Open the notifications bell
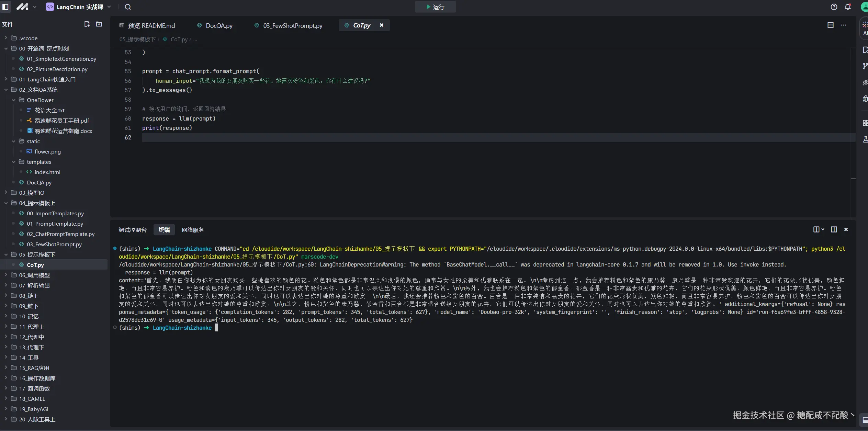Screen dimensions: 868x431 click(848, 7)
